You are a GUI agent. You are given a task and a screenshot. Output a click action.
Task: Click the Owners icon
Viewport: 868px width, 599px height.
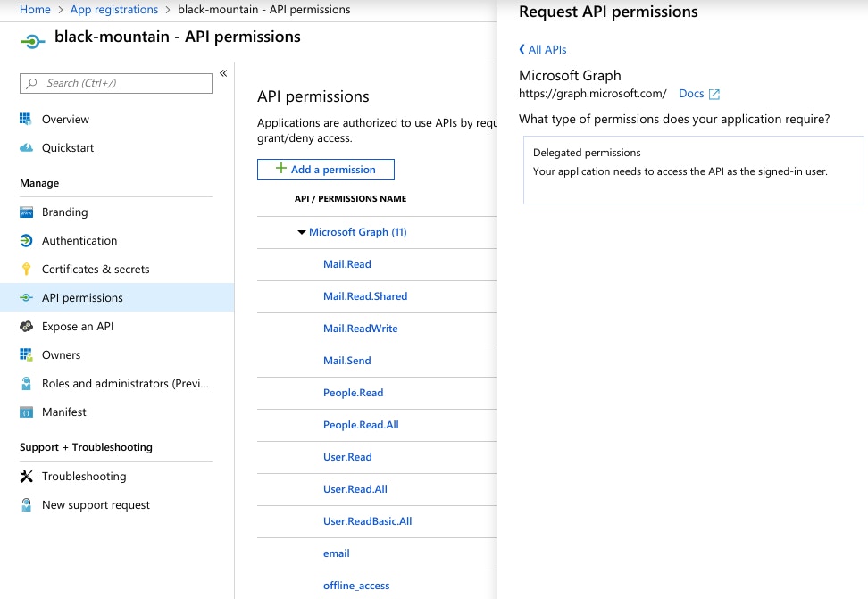pyautogui.click(x=26, y=354)
